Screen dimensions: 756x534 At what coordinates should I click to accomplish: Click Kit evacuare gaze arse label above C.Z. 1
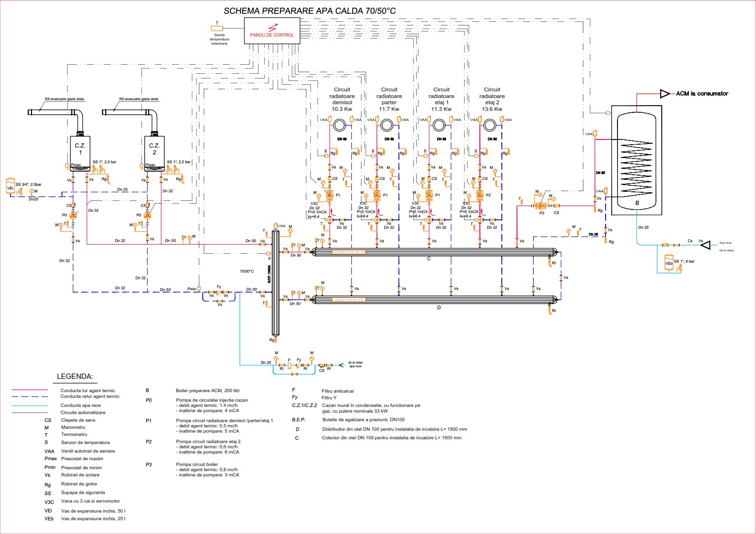[64, 99]
